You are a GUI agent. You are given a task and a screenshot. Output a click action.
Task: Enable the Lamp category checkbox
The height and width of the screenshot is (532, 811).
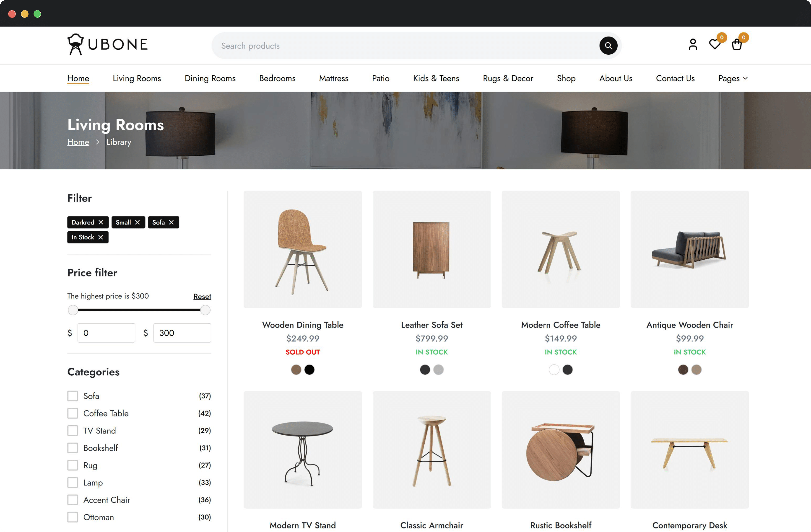coord(73,482)
